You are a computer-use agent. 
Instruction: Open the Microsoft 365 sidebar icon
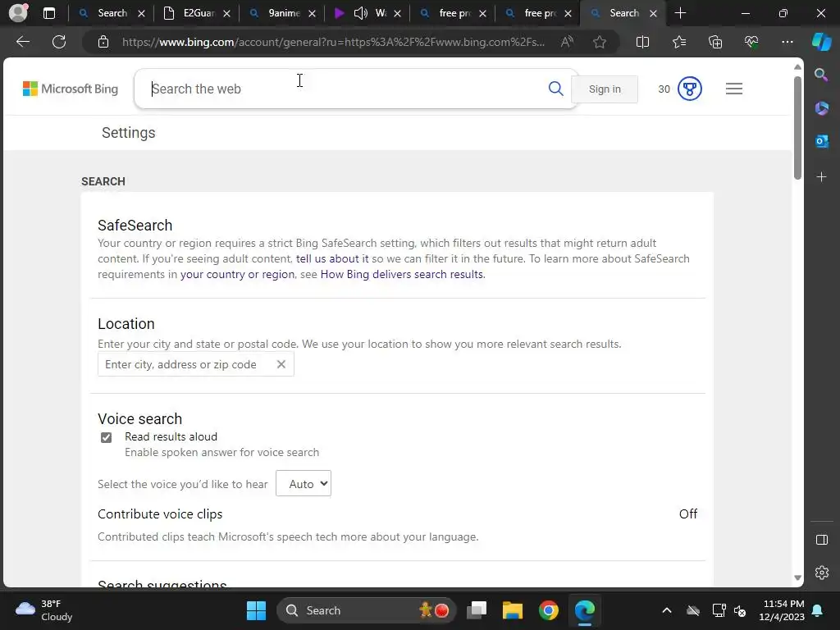821,108
